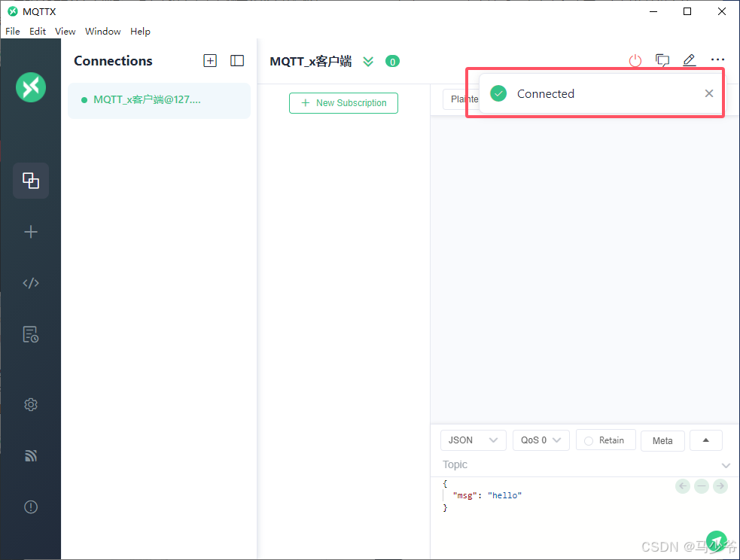This screenshot has height=560, width=740.
Task: Open the Edit menu
Action: pyautogui.click(x=38, y=31)
